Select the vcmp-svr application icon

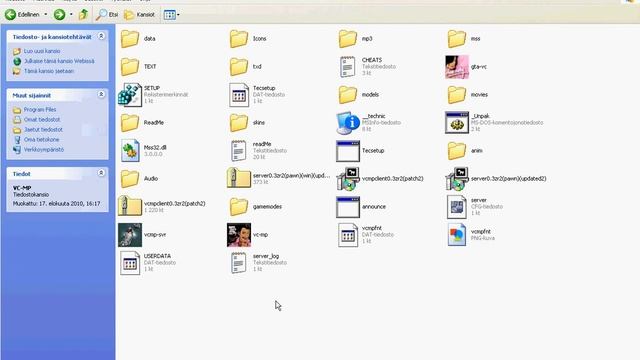coord(130,235)
